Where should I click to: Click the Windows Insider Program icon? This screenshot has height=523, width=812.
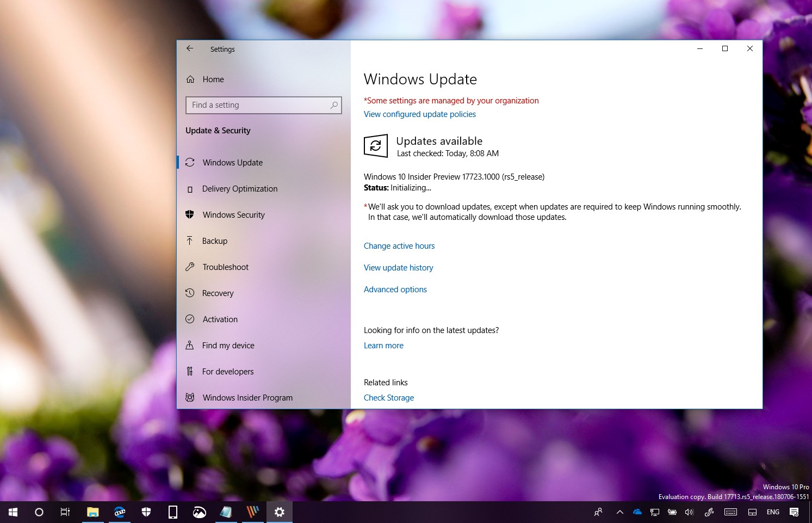[189, 397]
